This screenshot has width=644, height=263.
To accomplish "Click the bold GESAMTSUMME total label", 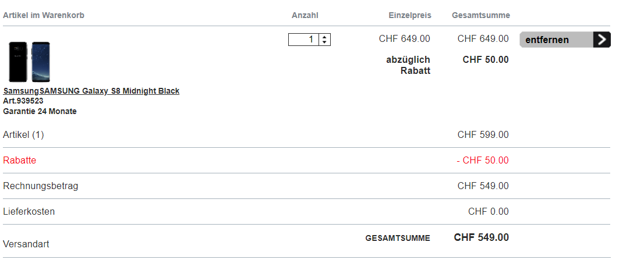I will tap(398, 238).
